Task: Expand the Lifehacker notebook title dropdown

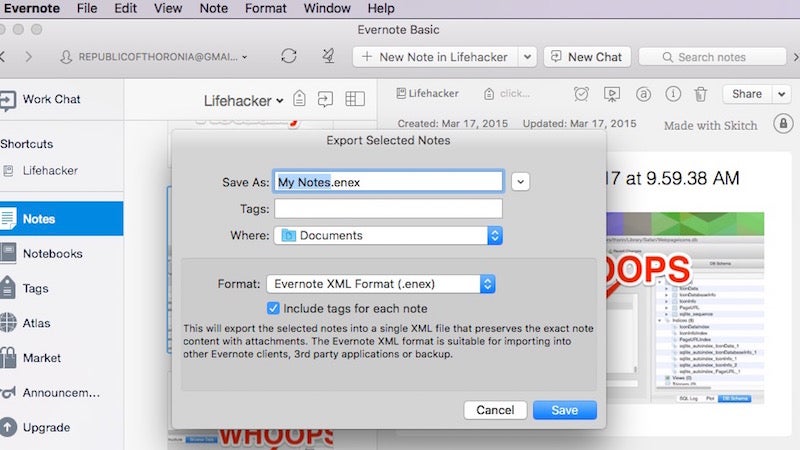Action: (x=243, y=101)
